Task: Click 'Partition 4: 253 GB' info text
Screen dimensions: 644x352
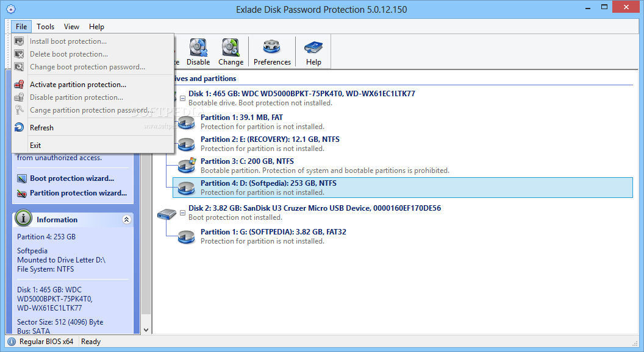Action: coord(46,237)
